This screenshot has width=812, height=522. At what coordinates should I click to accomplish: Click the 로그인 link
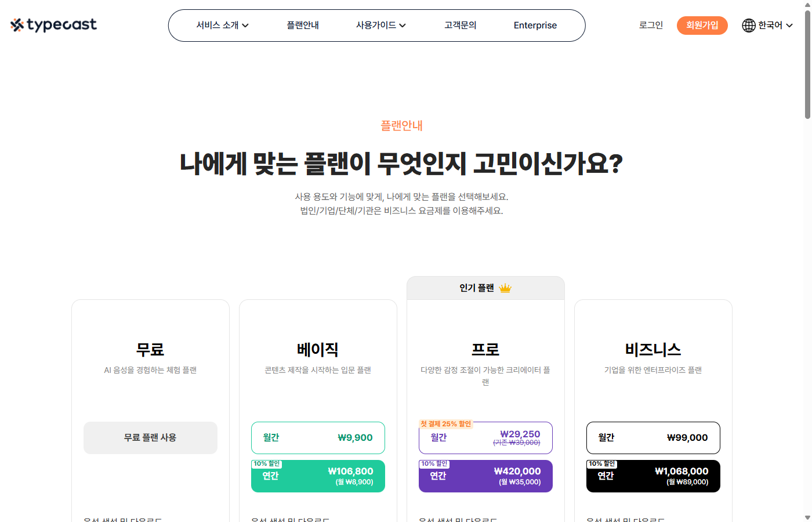pyautogui.click(x=650, y=25)
